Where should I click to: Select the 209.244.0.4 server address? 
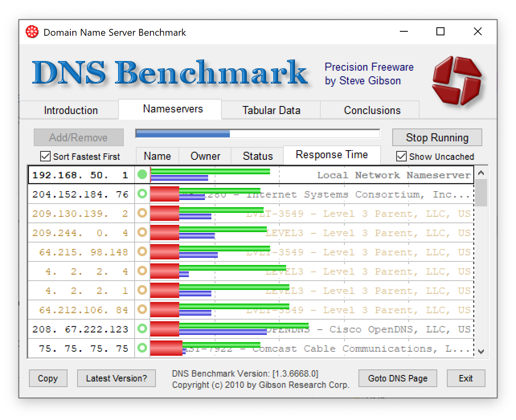[80, 233]
